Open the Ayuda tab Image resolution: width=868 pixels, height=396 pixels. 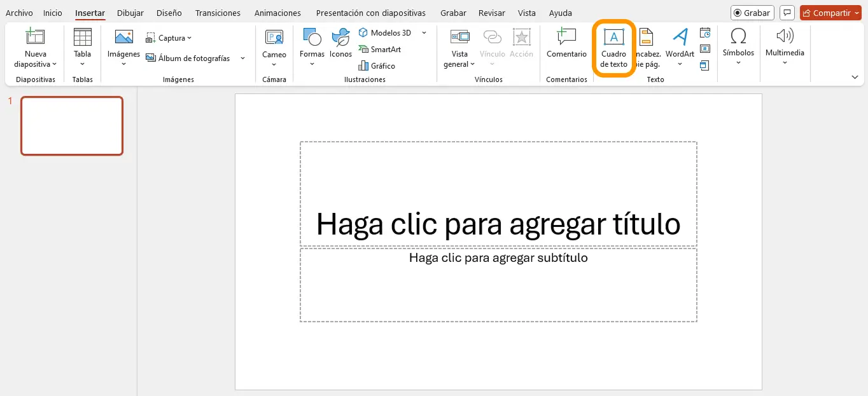tap(561, 13)
